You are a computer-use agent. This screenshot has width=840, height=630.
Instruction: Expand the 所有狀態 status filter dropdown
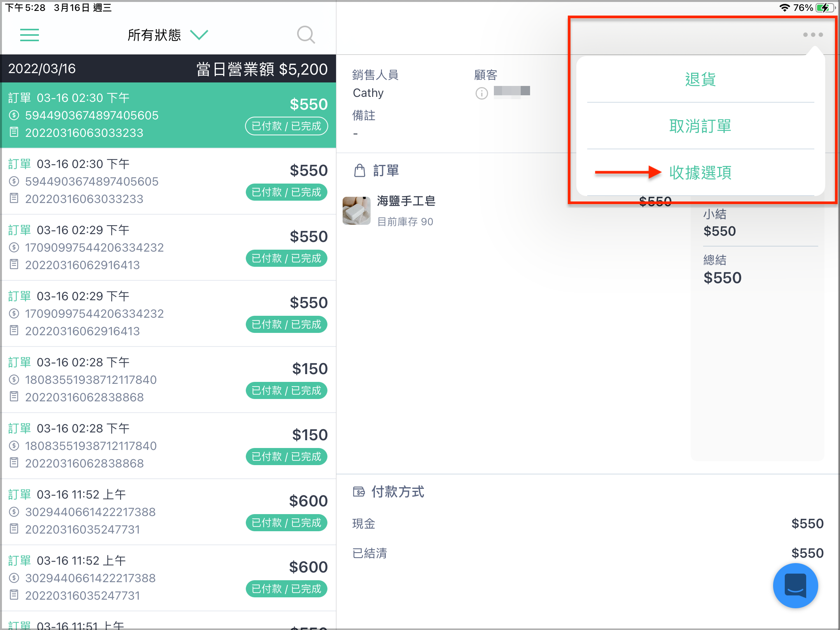(x=168, y=35)
